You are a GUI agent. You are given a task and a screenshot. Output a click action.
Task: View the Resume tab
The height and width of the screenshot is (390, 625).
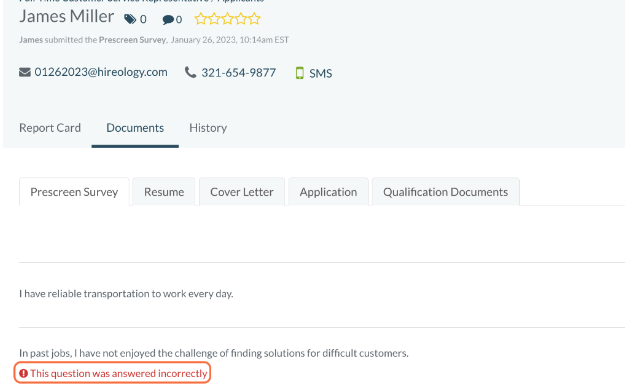click(x=164, y=192)
